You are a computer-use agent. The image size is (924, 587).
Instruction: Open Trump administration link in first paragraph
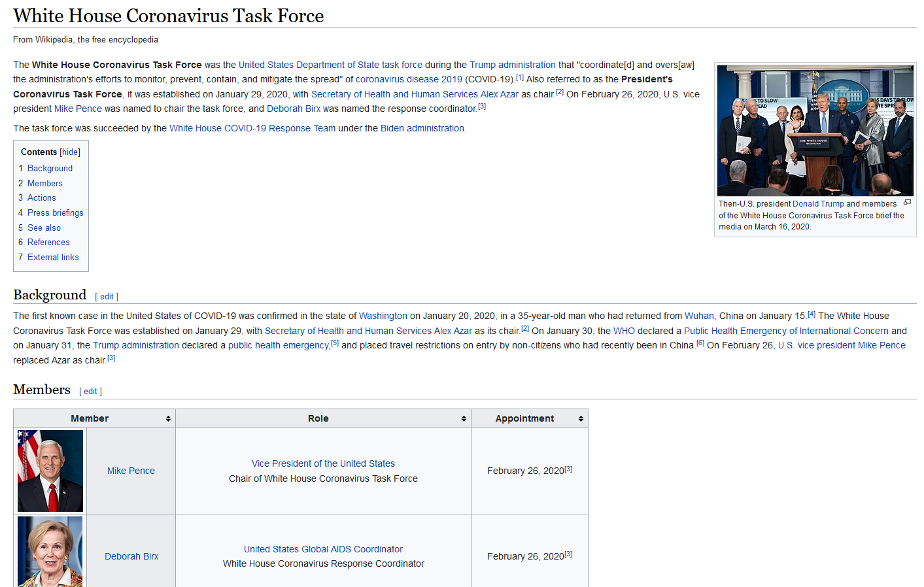pos(513,65)
